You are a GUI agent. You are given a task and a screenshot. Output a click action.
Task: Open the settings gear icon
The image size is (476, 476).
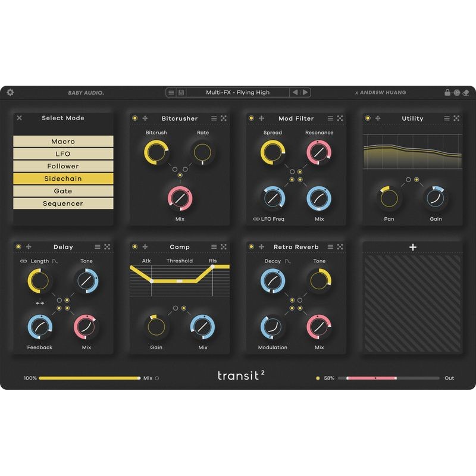(x=10, y=93)
